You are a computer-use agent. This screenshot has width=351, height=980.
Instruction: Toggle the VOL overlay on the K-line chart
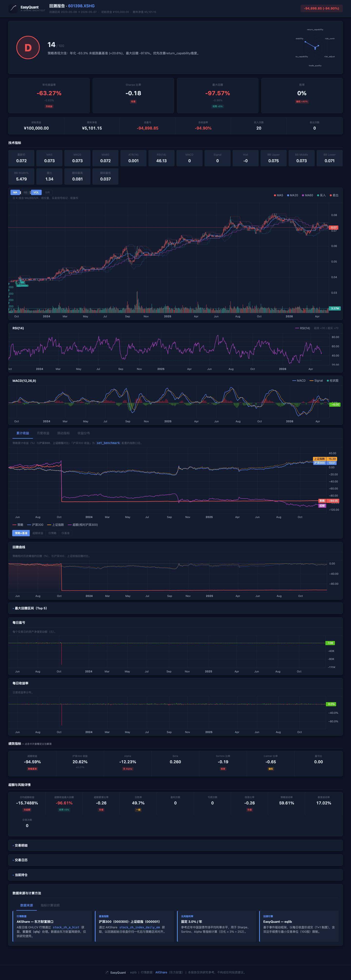coord(36,192)
